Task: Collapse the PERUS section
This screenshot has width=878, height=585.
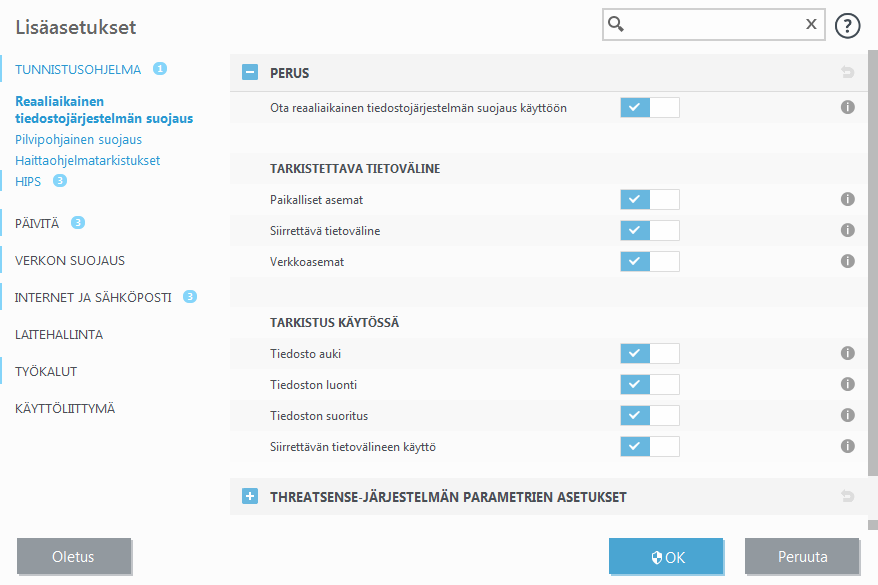Action: pyautogui.click(x=250, y=73)
